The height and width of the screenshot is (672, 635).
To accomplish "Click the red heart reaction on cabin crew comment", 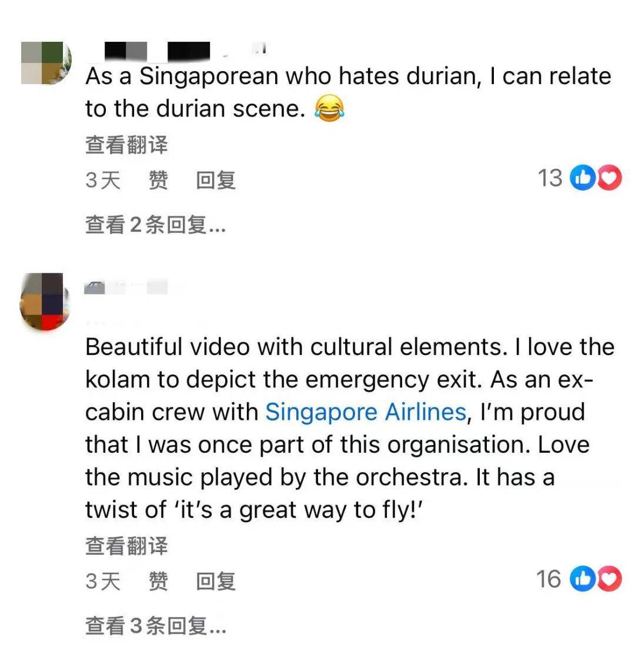I will (x=610, y=579).
